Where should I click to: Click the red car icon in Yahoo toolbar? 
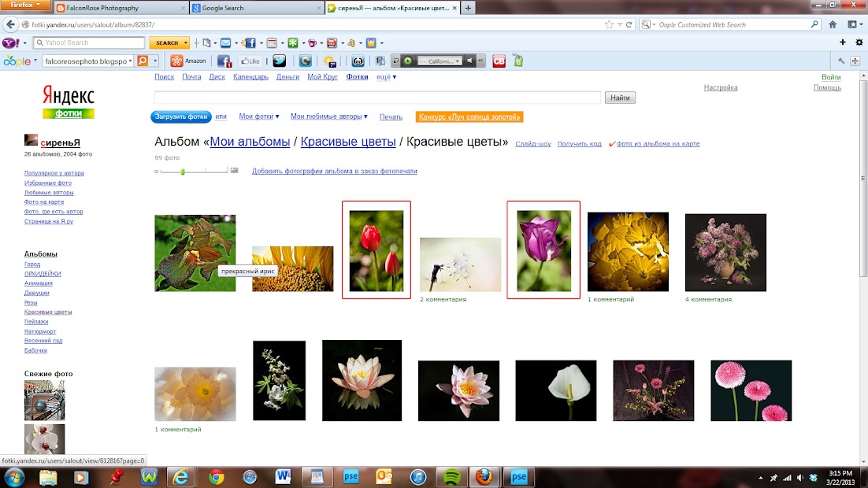332,43
